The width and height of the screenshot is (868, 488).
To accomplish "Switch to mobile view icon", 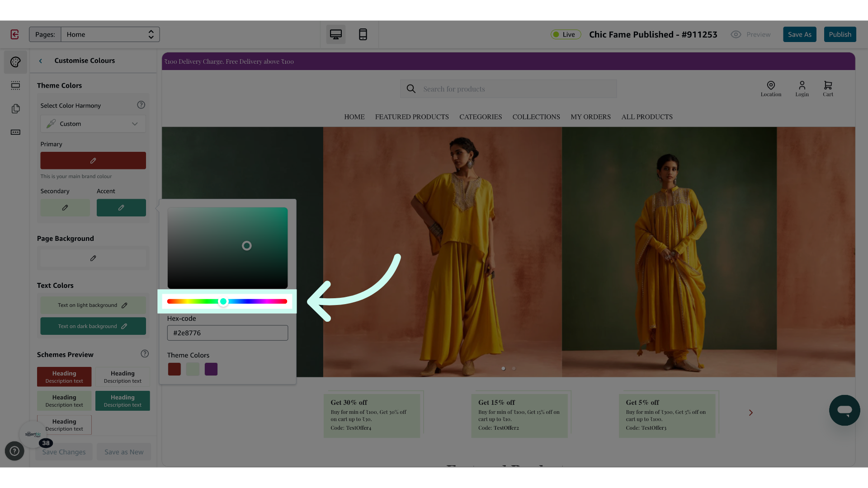I will pyautogui.click(x=363, y=34).
